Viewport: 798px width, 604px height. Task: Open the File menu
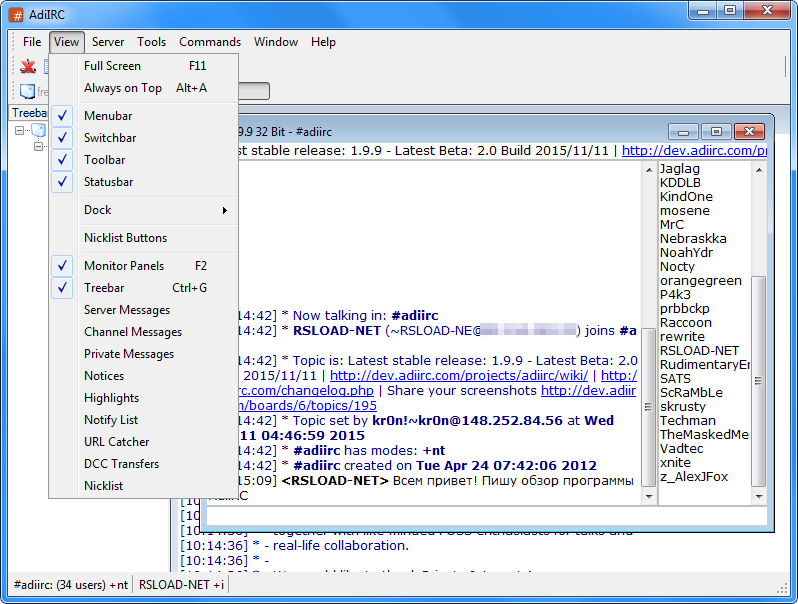coord(32,42)
